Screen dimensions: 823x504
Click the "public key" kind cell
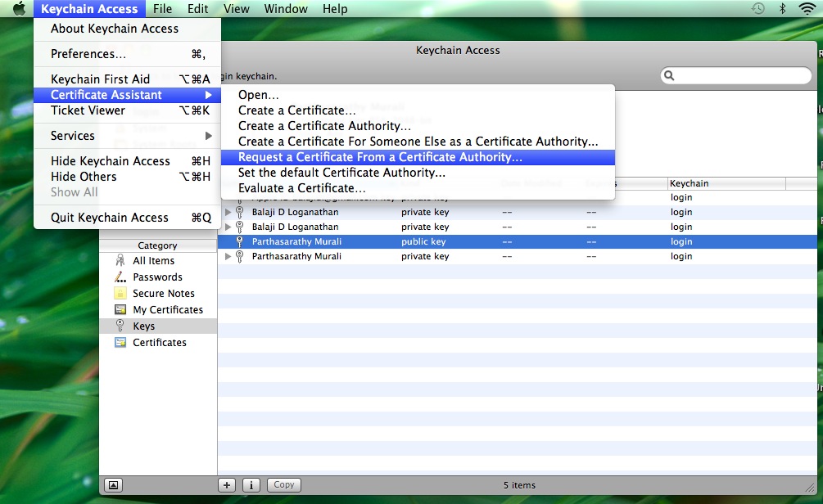423,242
